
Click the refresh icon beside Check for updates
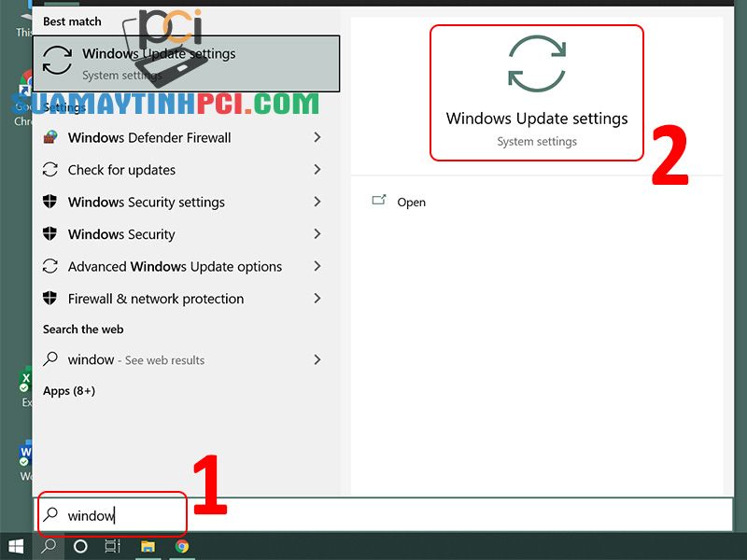point(51,170)
